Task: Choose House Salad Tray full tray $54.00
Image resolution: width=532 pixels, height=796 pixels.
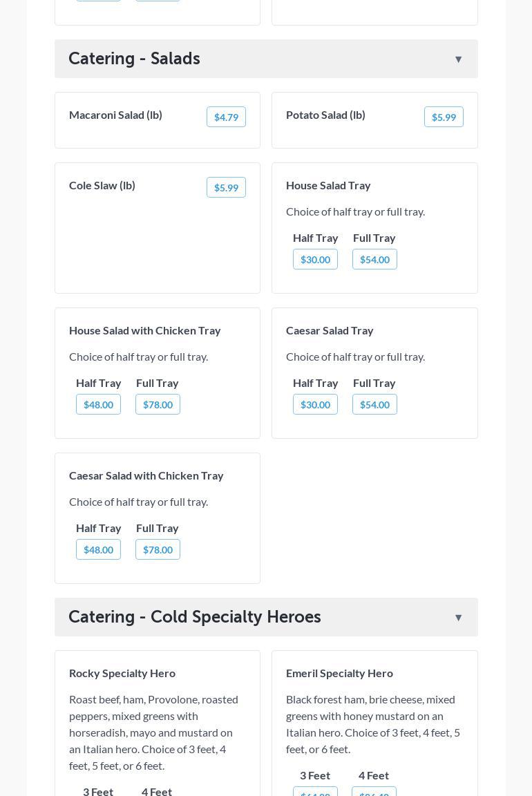Action: (374, 260)
